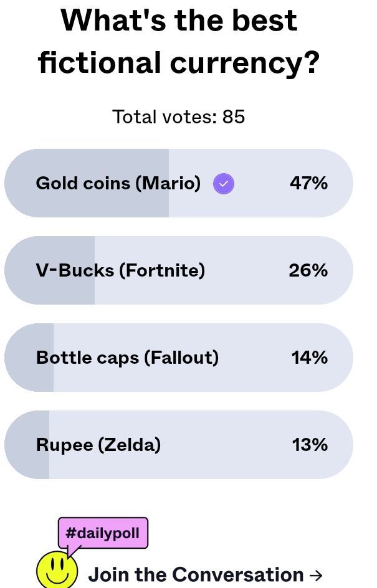Viewport: 377px width, 588px height.
Task: Select the Bottle caps (Fallout) poll option
Action: pyautogui.click(x=128, y=358)
